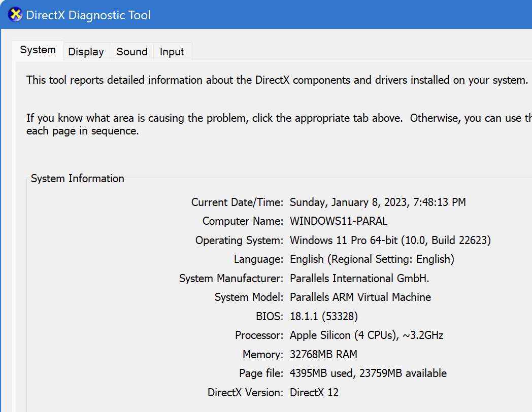This screenshot has height=412, width=532.
Task: Click the computer name WINDOWS11-PARAL
Action: [x=338, y=221]
